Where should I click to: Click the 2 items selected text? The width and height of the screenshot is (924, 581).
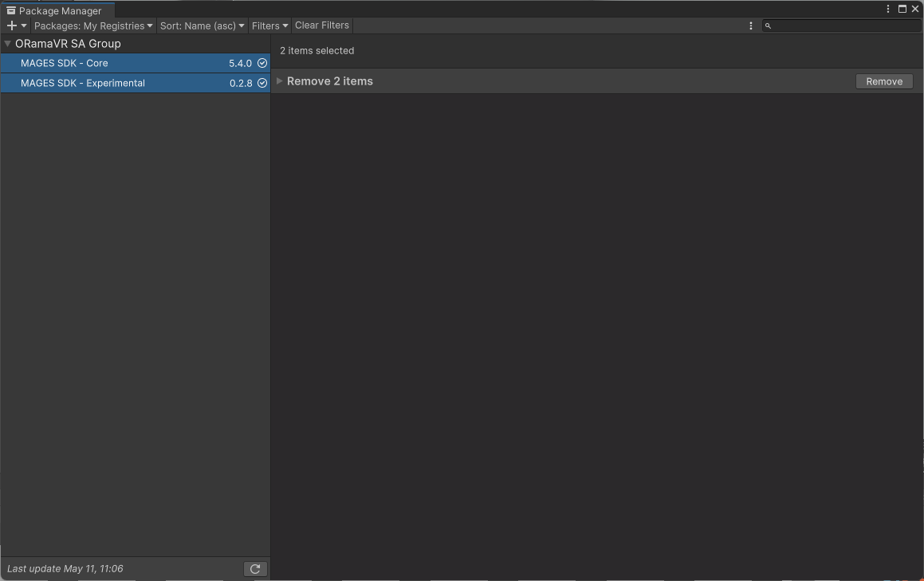pyautogui.click(x=317, y=51)
